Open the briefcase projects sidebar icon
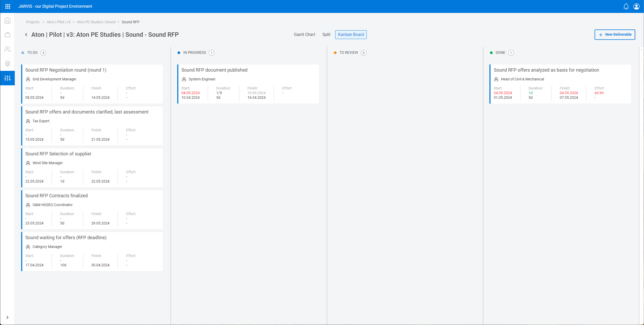The image size is (644, 325). point(8,35)
